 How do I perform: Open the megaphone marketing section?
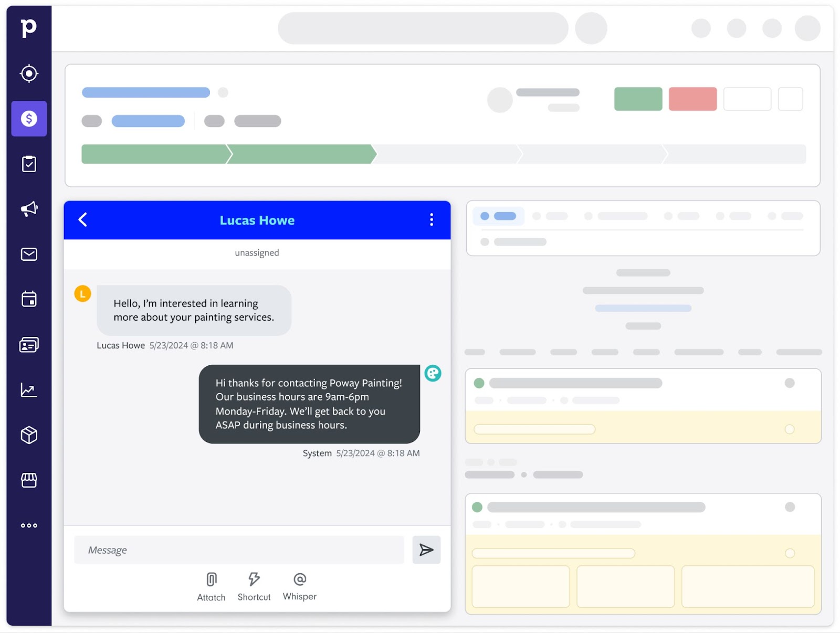pos(29,208)
